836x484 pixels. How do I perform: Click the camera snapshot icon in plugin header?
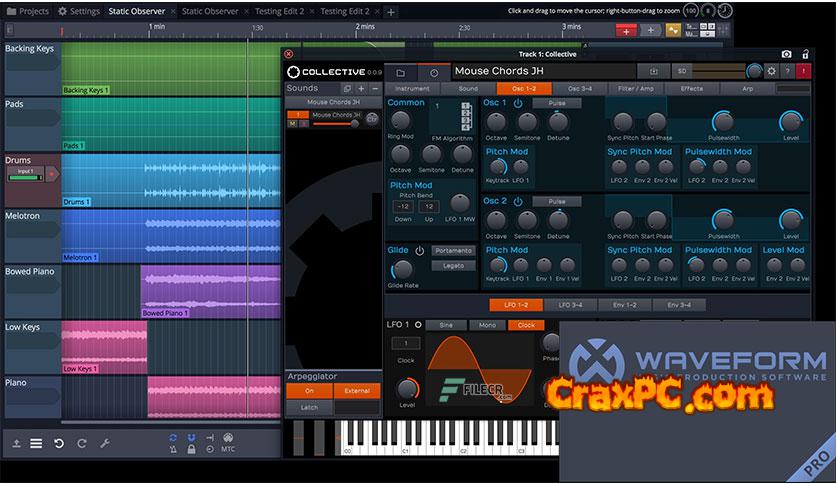[786, 54]
